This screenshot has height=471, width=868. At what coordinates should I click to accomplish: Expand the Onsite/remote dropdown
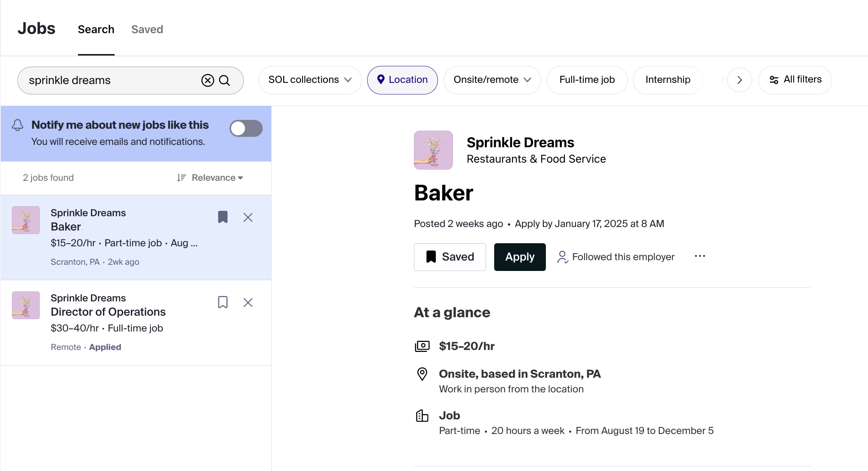tap(492, 80)
